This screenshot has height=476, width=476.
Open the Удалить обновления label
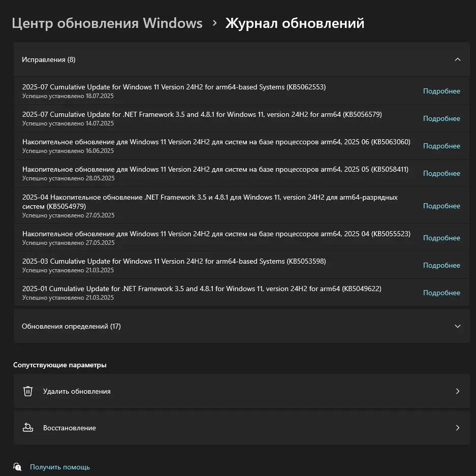[x=77, y=391]
